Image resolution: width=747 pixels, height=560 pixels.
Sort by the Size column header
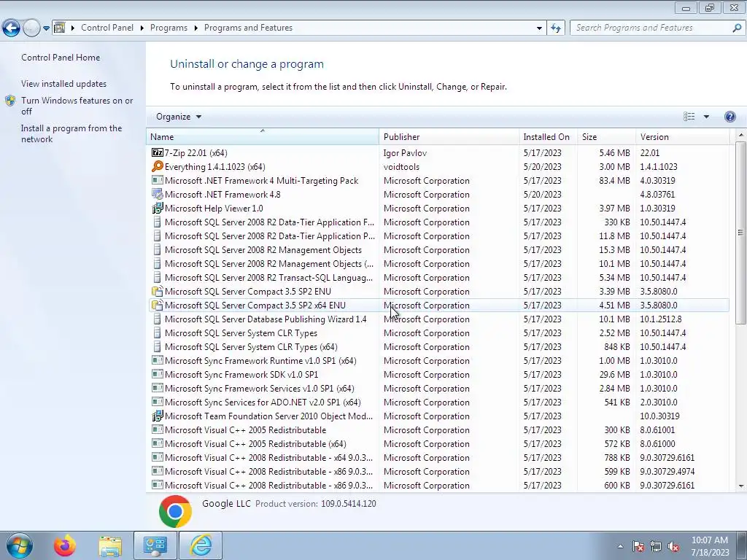click(606, 136)
